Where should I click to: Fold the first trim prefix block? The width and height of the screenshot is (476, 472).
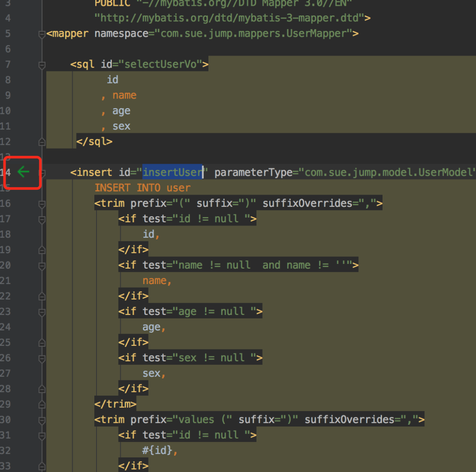click(x=42, y=204)
